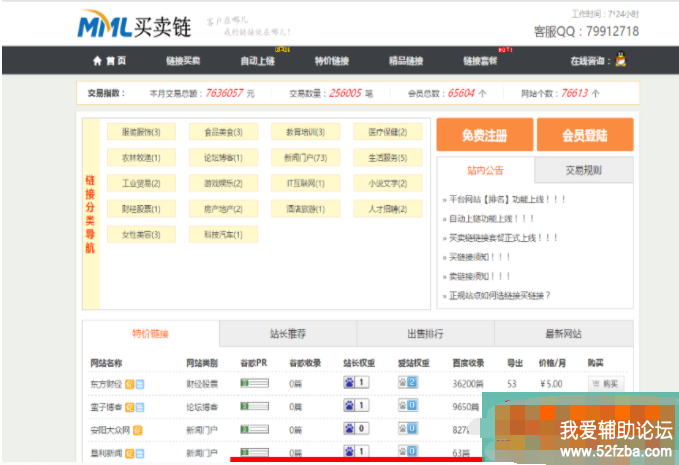Screen dimensions: 679x465
Task: Open 链接买卖 in the navigation bar
Action: (183, 61)
